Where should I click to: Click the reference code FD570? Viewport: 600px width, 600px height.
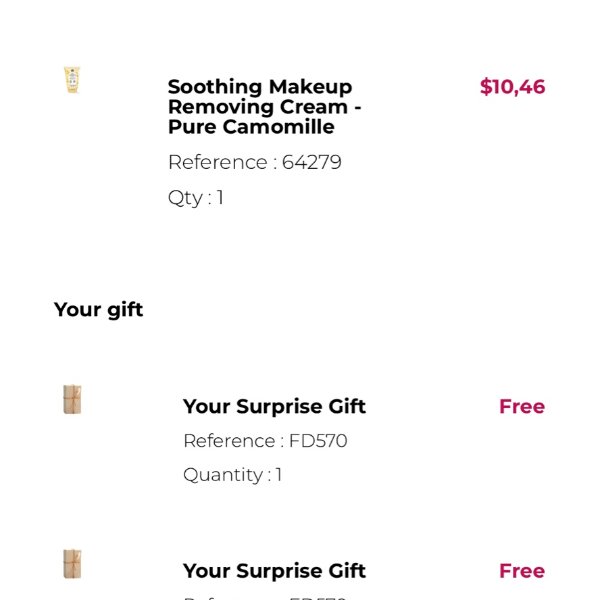click(318, 441)
